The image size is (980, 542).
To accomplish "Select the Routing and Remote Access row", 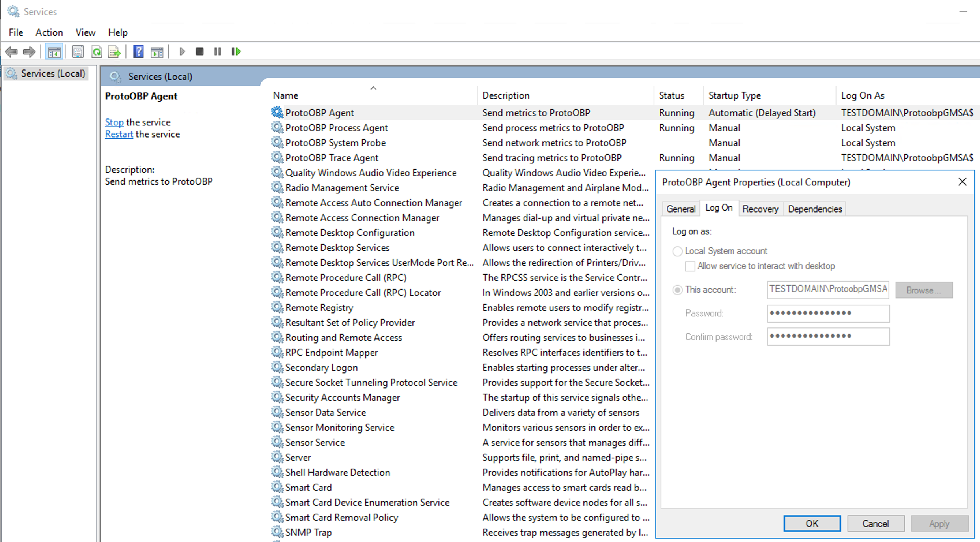I will pyautogui.click(x=461, y=338).
